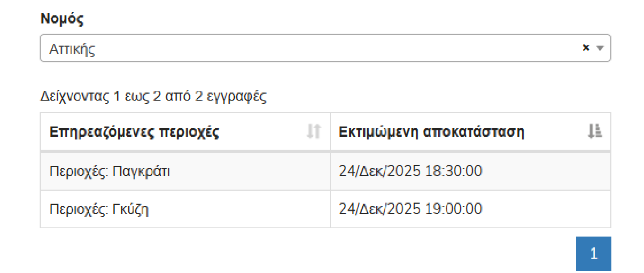This screenshot has height=273, width=644.
Task: Click the records count text above table
Action: coord(153,97)
